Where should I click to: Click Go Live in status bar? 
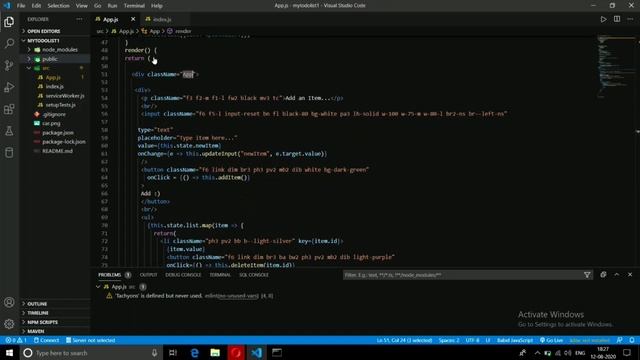(551, 340)
